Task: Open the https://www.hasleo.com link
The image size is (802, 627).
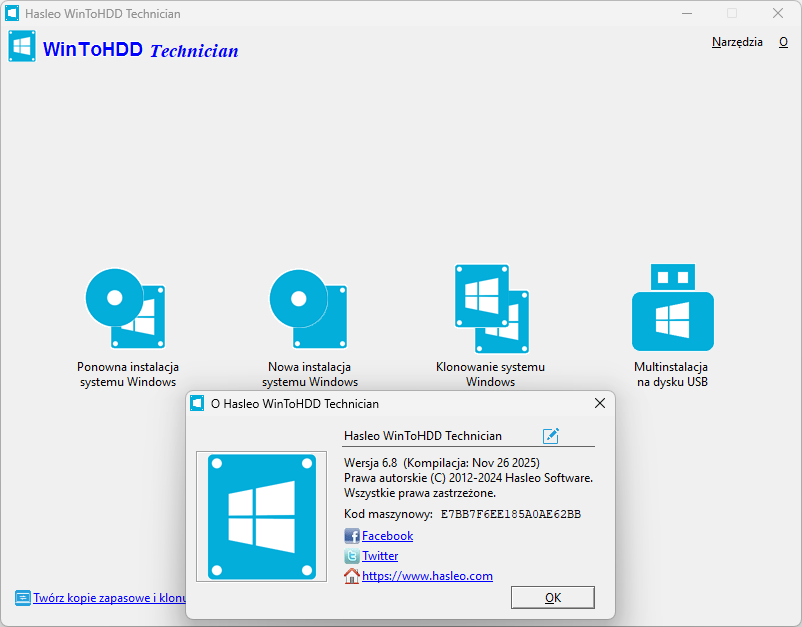Action: tap(428, 576)
